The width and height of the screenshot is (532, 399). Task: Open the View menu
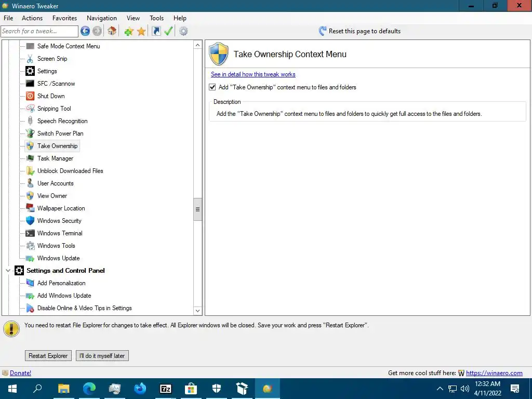[x=133, y=18]
